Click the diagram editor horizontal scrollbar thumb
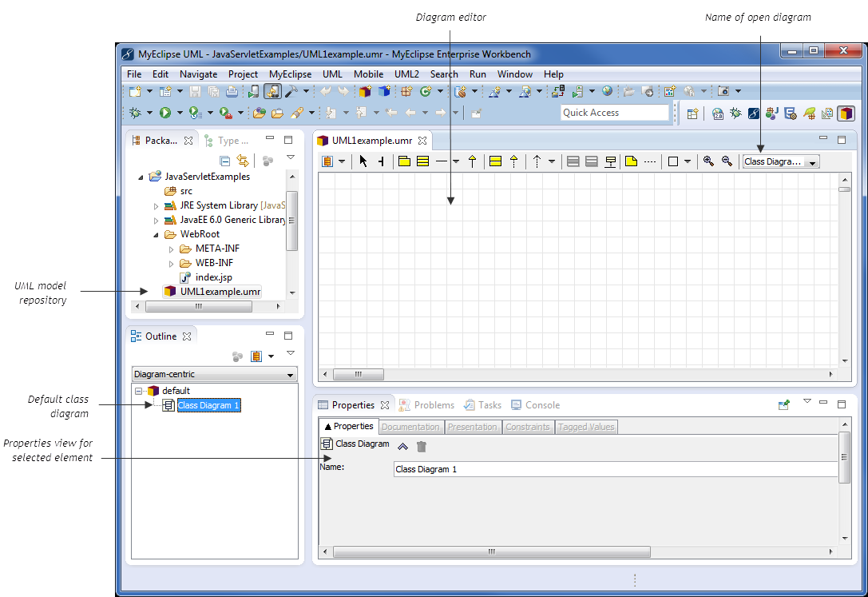This screenshot has height=597, width=868. [x=358, y=374]
